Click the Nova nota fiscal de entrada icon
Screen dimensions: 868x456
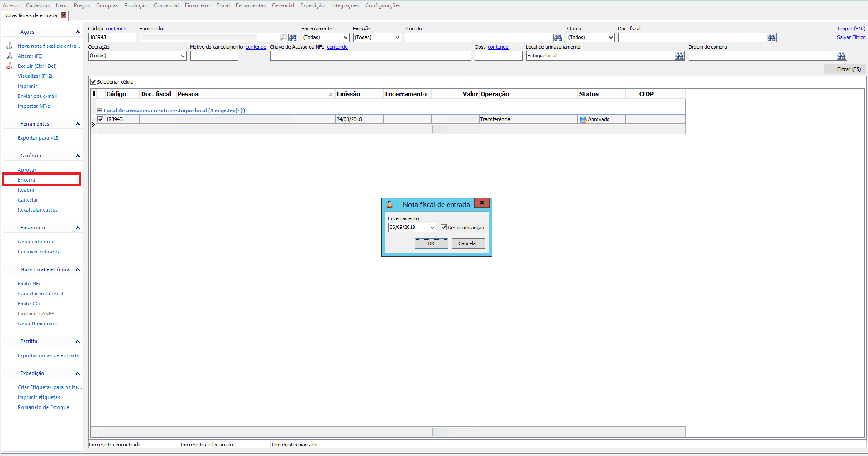[10, 46]
